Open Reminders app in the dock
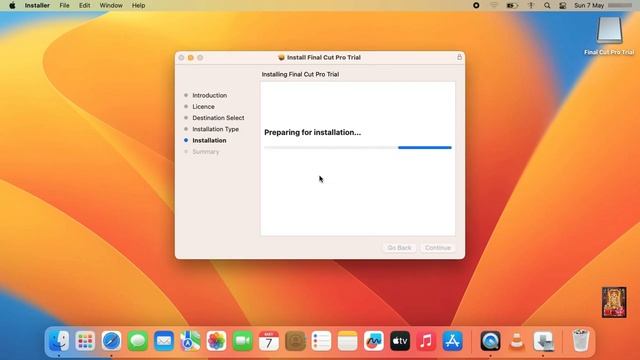 [321, 341]
